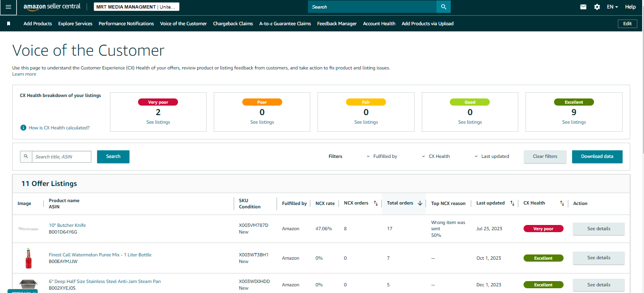
Task: Open the settings gear icon
Action: 597,7
